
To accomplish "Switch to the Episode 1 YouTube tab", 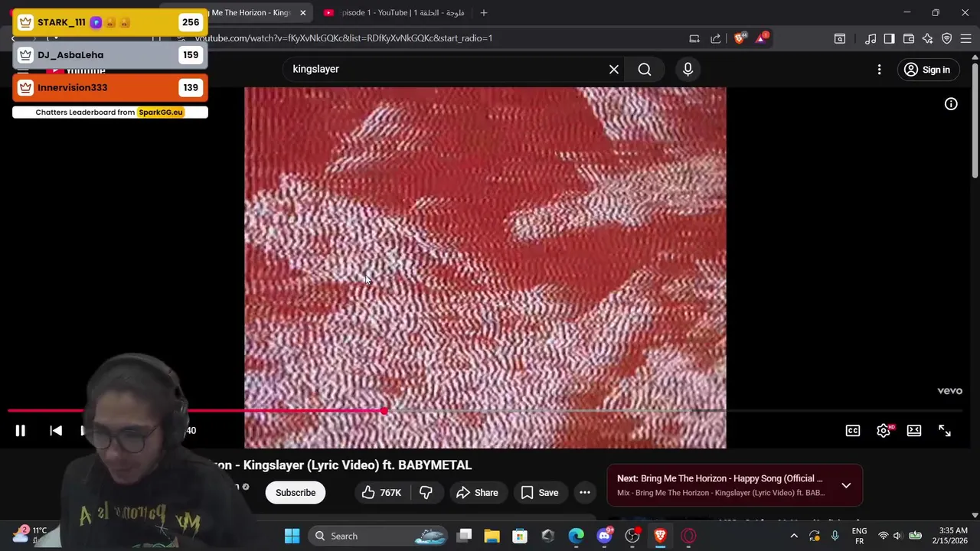I will point(397,13).
